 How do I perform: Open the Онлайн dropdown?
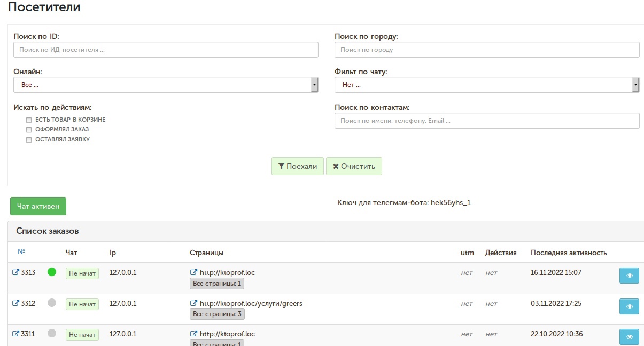pos(166,85)
